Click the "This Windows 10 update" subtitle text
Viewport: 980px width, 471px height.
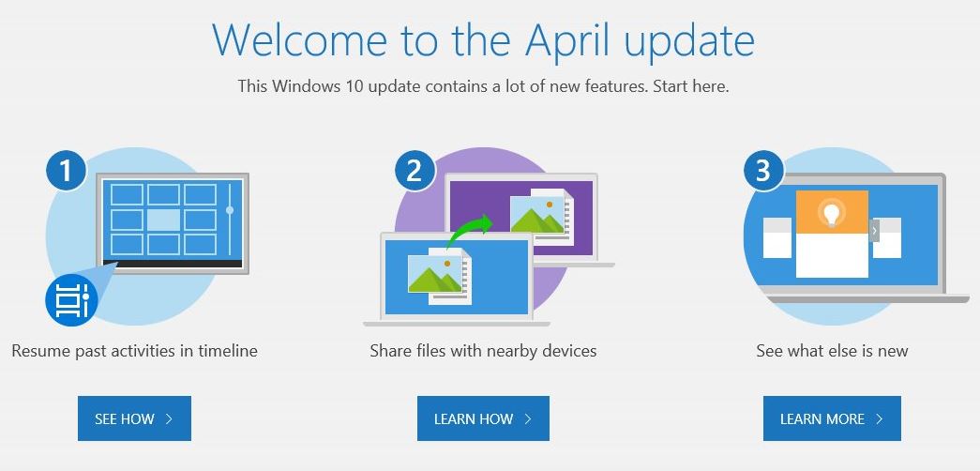pos(483,86)
